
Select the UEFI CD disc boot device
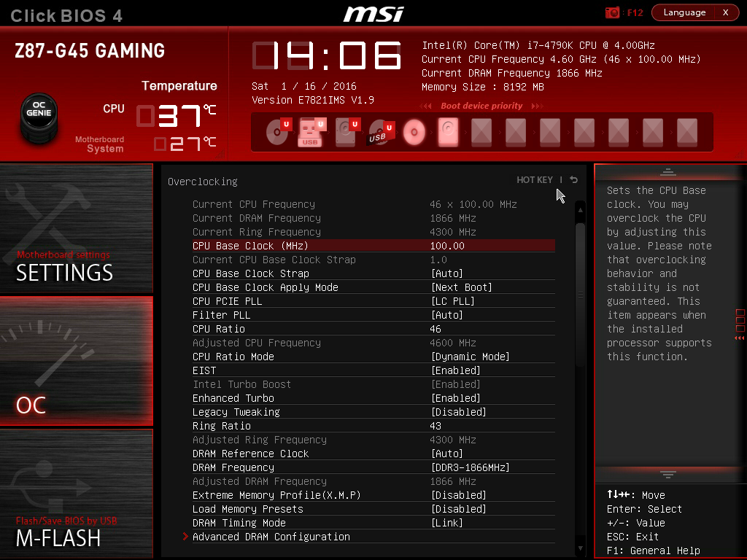[278, 131]
